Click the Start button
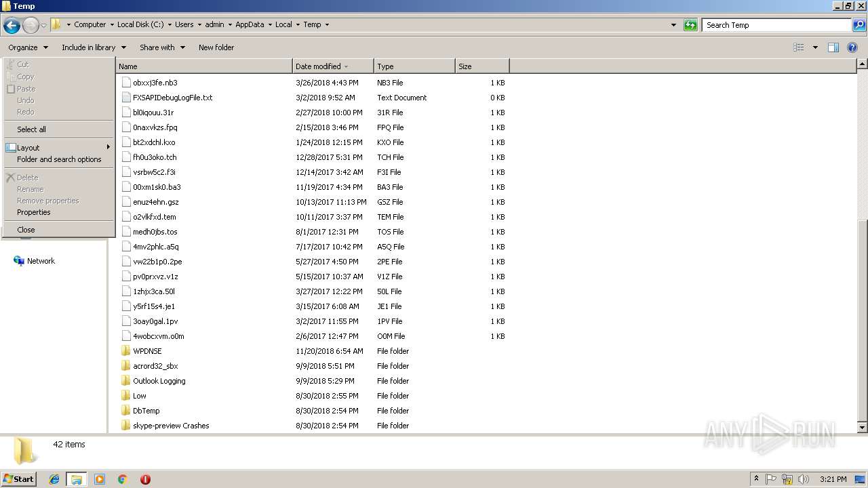Image resolution: width=868 pixels, height=488 pixels. point(18,479)
